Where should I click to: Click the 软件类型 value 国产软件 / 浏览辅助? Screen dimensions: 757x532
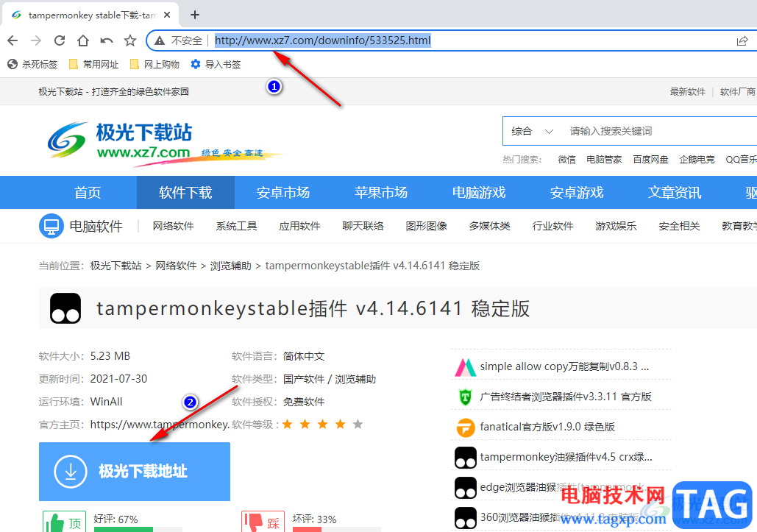330,380
